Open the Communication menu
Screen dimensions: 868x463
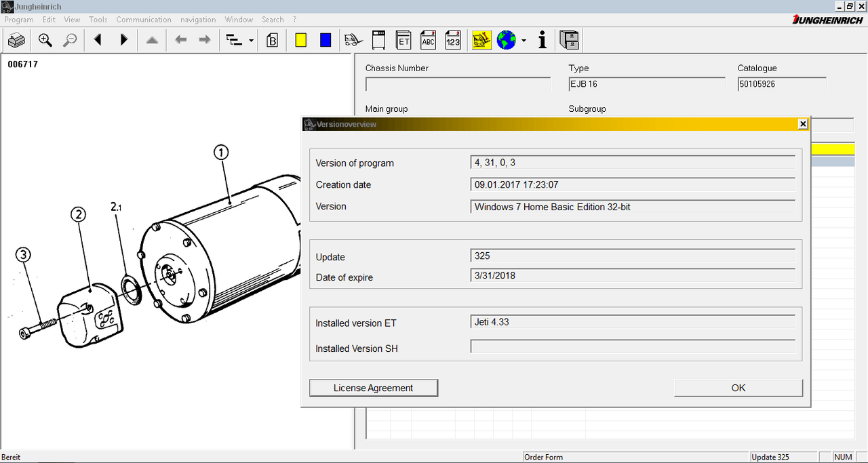click(x=144, y=20)
